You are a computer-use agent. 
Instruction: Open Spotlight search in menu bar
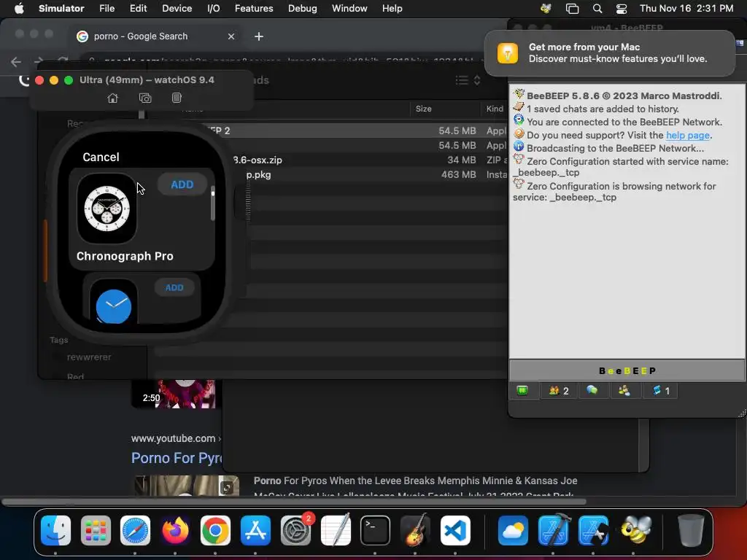(597, 8)
